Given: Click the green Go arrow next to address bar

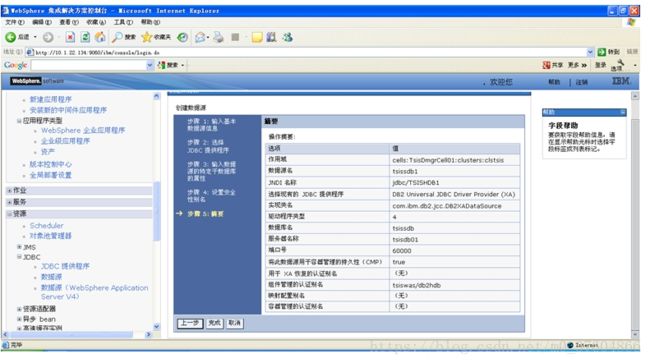Looking at the screenshot, I should click(x=602, y=52).
